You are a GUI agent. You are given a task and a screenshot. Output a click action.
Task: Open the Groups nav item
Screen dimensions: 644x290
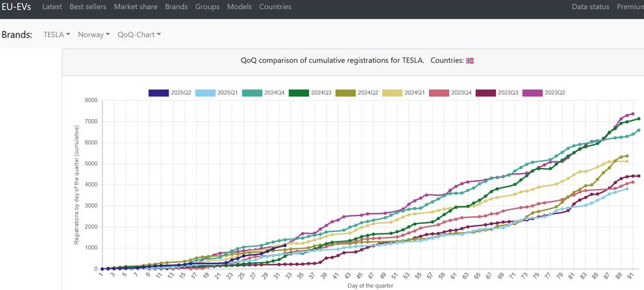207,7
